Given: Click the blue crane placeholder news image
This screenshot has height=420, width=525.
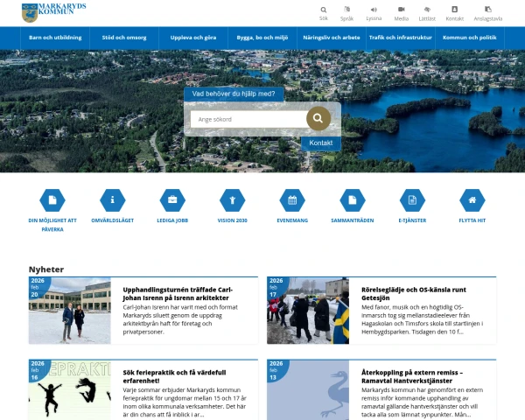Looking at the screenshot, I should pos(308,390).
